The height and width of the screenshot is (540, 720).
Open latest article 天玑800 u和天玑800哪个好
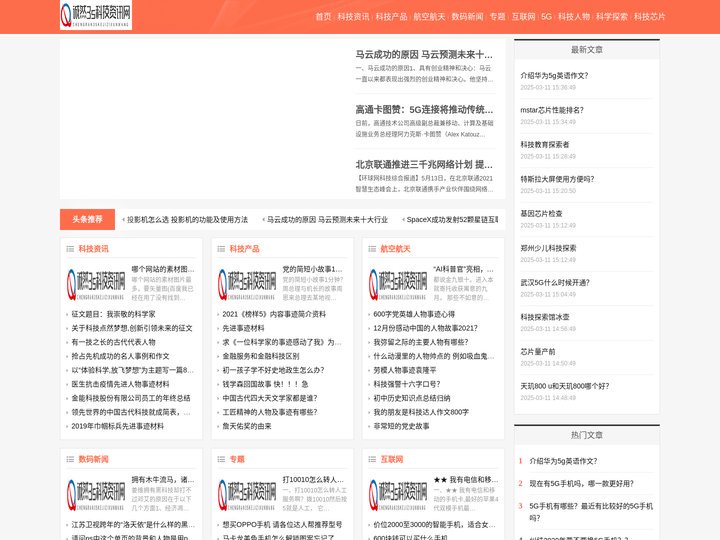(565, 386)
